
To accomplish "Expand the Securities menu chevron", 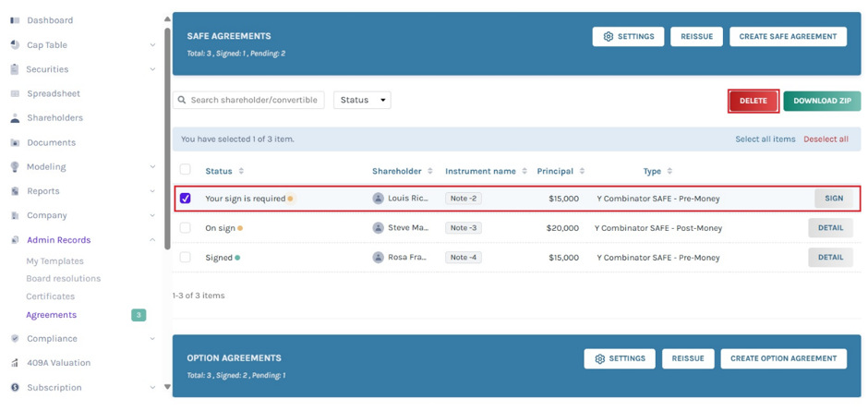I will click(x=152, y=69).
